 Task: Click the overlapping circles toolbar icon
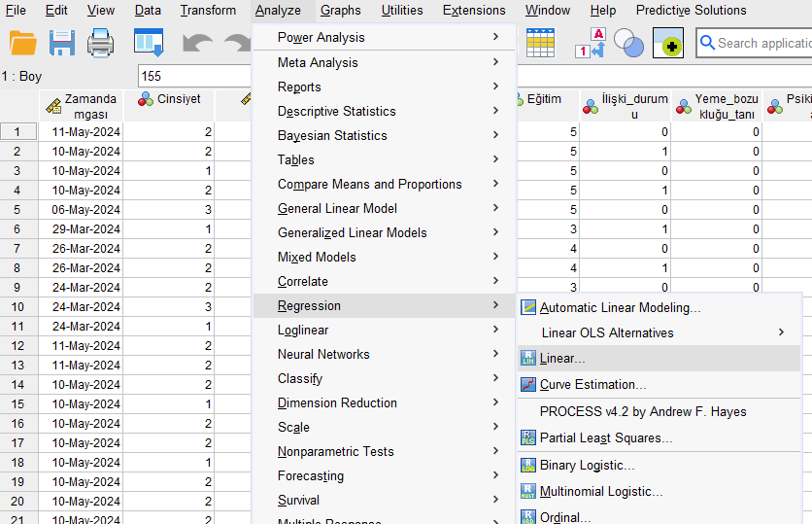[x=629, y=43]
